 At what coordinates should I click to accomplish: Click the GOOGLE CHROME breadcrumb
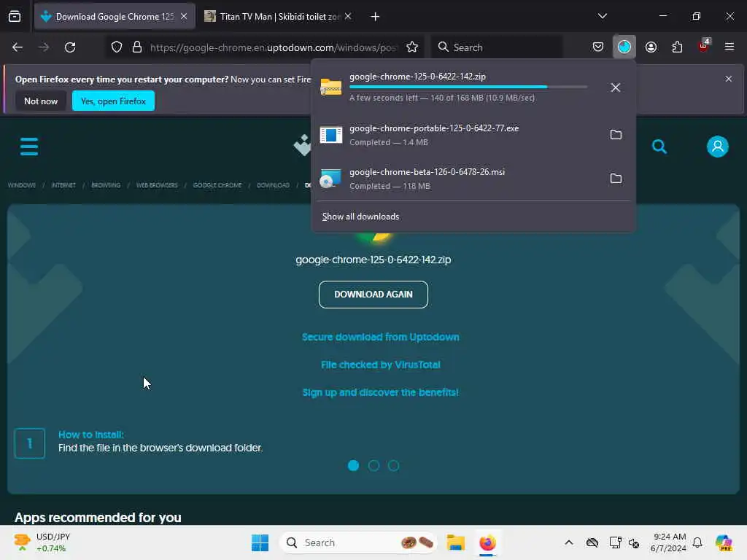[217, 185]
